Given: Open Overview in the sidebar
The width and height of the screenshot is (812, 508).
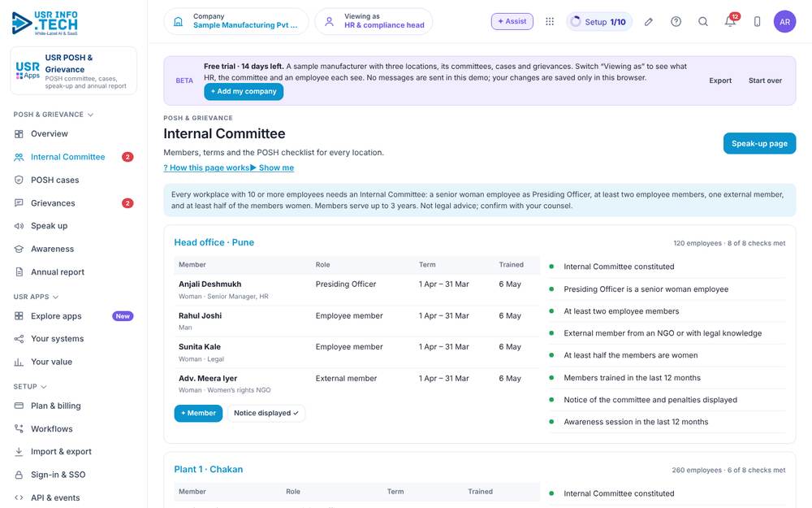Looking at the screenshot, I should [74, 134].
